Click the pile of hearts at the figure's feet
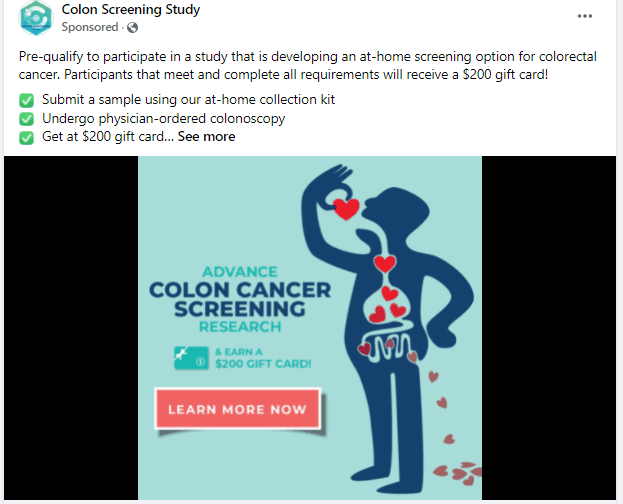This screenshot has width=623, height=504. [x=458, y=473]
